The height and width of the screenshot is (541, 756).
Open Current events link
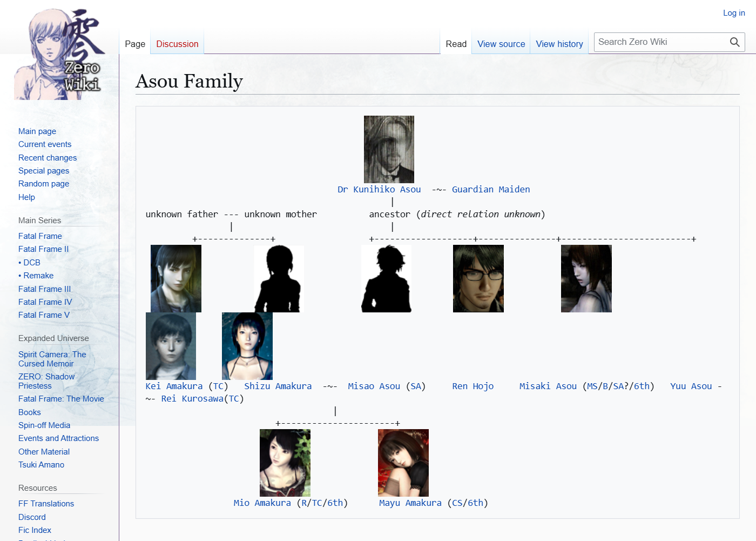45,144
